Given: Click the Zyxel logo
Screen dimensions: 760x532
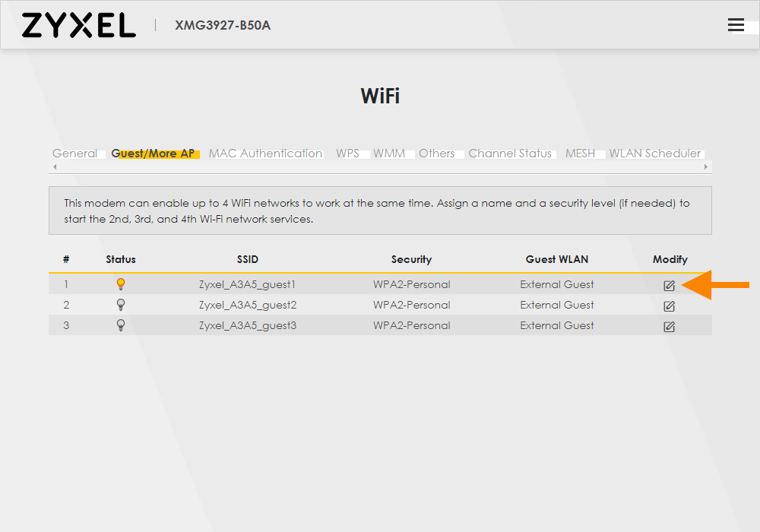Looking at the screenshot, I should click(79, 25).
